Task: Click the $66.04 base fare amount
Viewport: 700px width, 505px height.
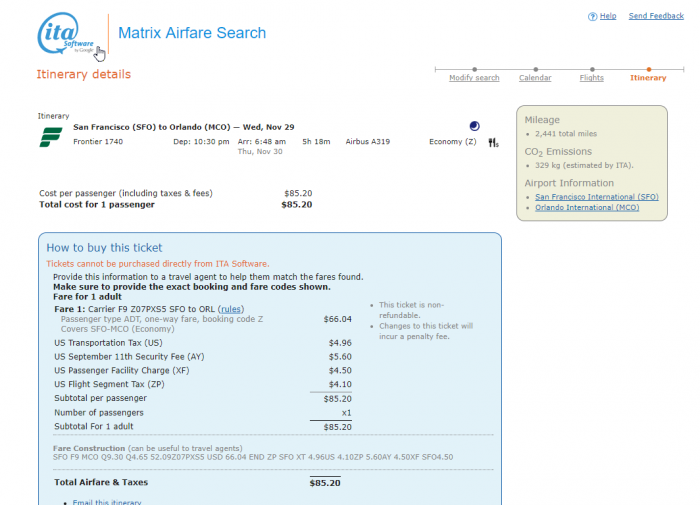Action: (x=338, y=319)
